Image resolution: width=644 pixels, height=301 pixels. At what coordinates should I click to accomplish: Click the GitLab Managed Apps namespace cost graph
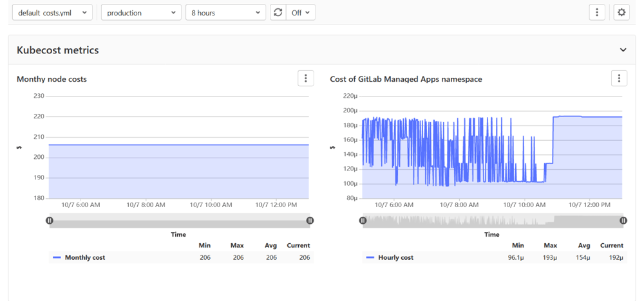pyautogui.click(x=492, y=154)
